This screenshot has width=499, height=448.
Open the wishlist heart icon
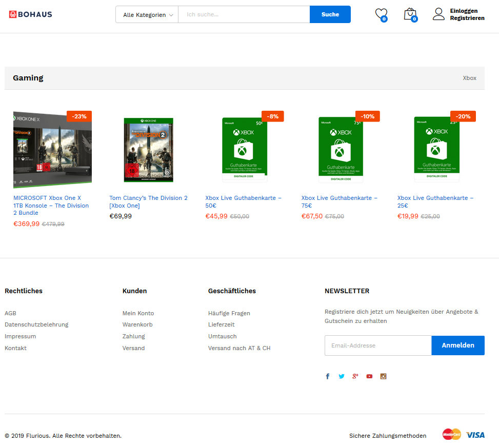click(x=381, y=14)
